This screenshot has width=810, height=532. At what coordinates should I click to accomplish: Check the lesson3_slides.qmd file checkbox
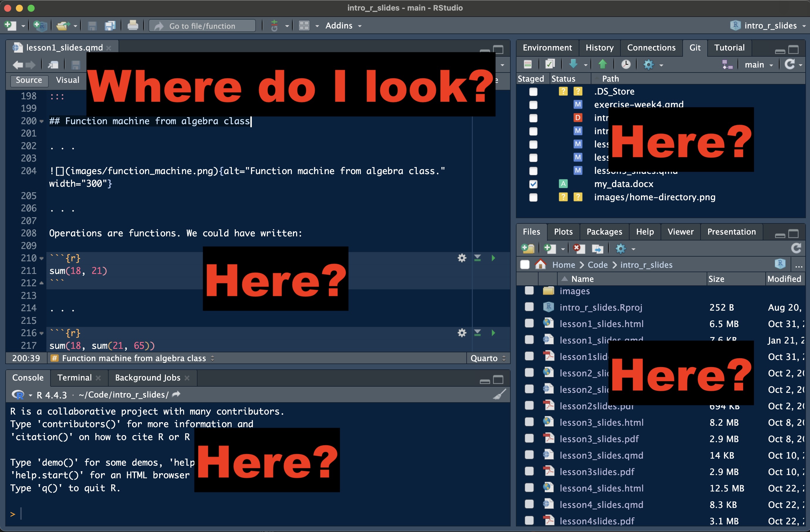click(x=529, y=455)
